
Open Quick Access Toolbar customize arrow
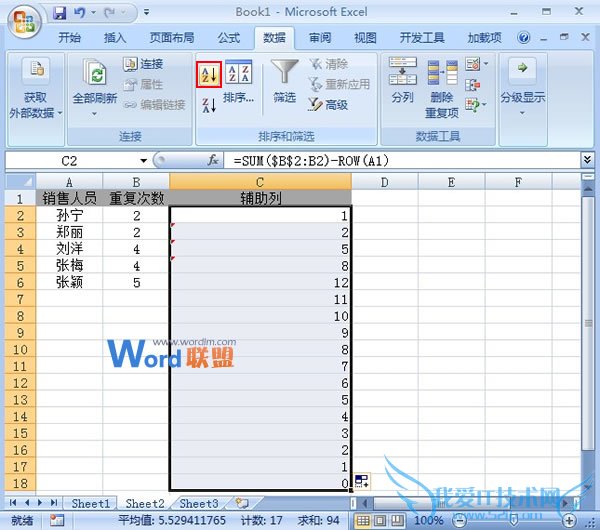[146, 13]
